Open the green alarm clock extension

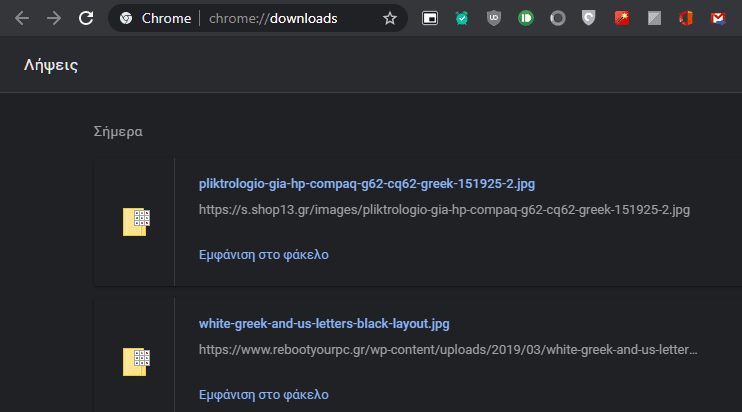pyautogui.click(x=462, y=18)
